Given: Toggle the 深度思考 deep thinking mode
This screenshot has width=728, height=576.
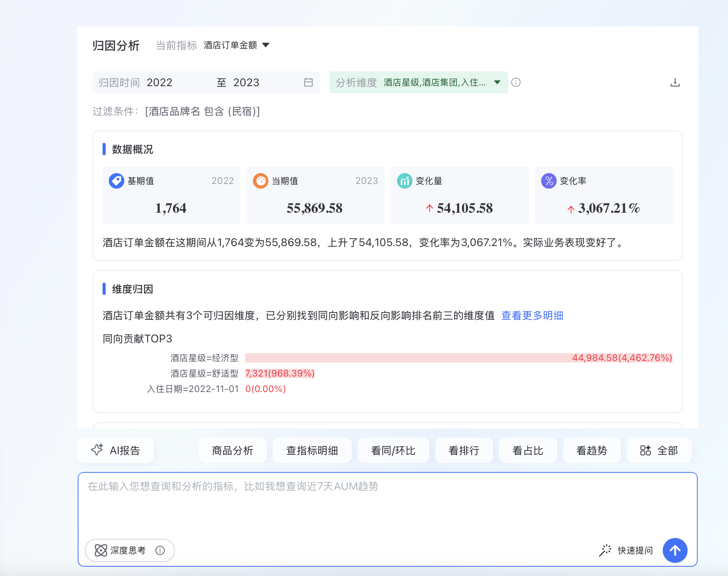Looking at the screenshot, I should pos(129,550).
